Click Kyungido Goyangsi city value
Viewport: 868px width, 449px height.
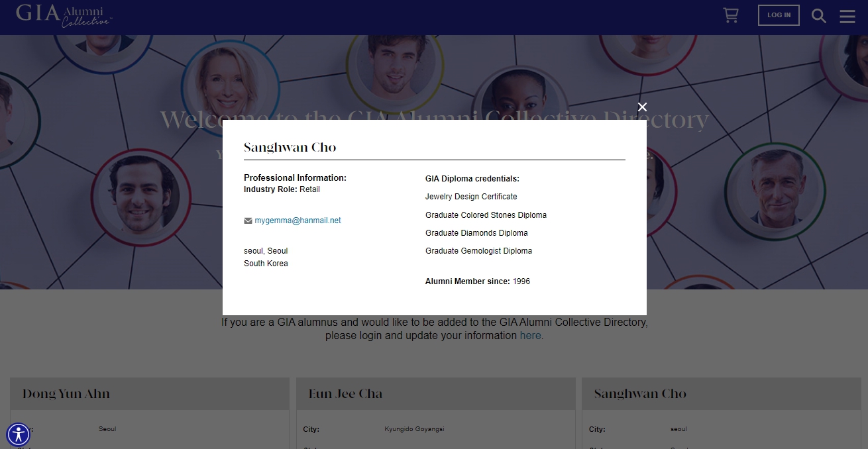(x=414, y=429)
